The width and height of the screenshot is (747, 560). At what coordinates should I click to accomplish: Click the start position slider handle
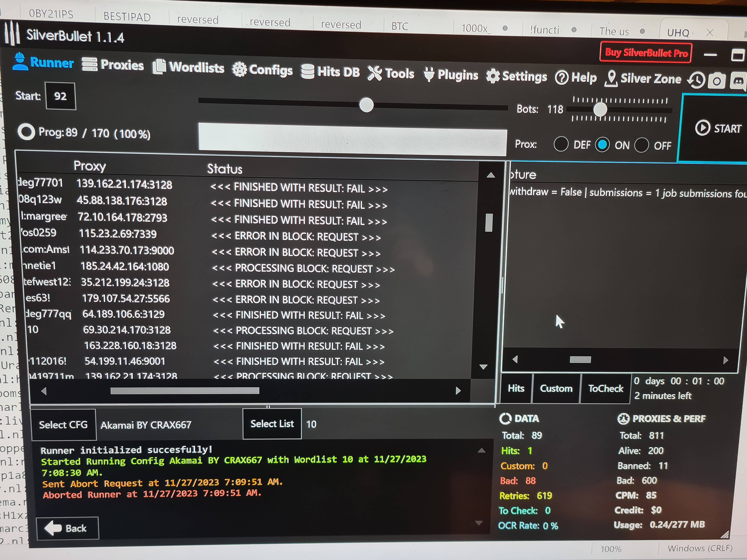tap(366, 105)
